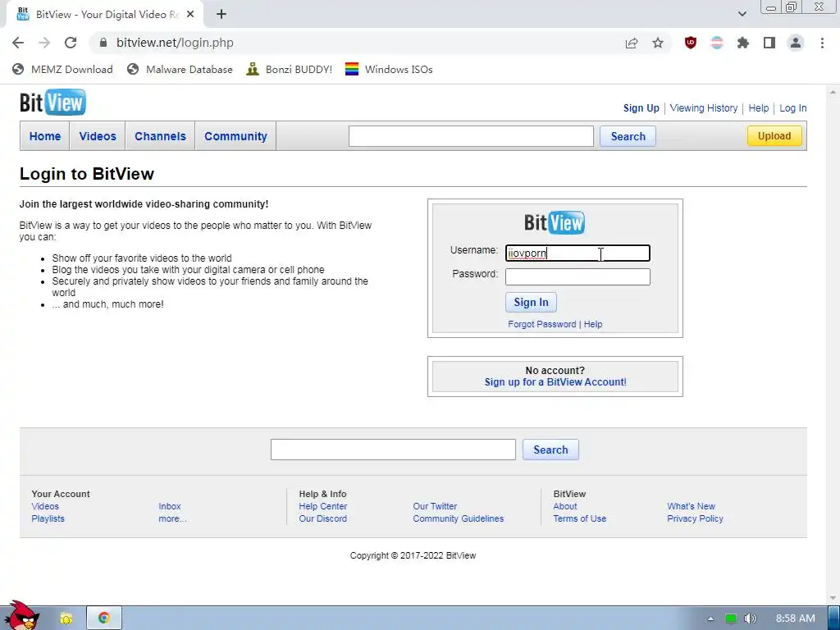Open the footer Inbox link
This screenshot has width=840, height=630.
tap(169, 506)
